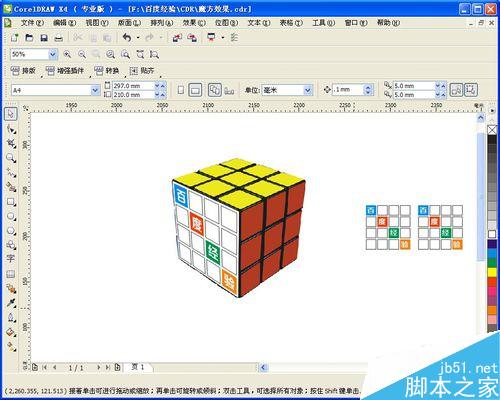Select the 页 1 page tab

138,367
